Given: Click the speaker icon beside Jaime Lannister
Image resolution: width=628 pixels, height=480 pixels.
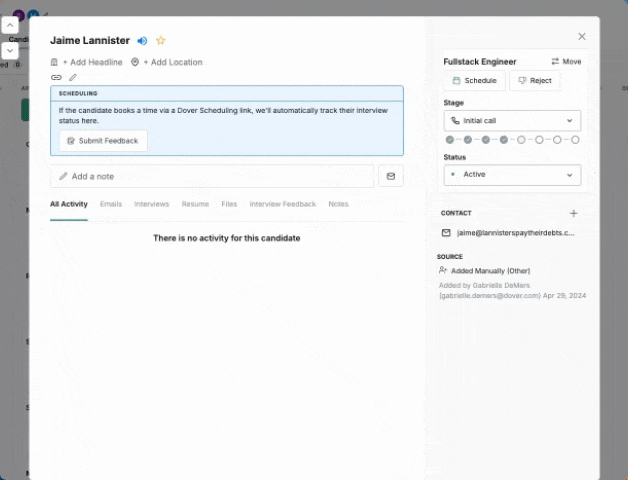Looking at the screenshot, I should [142, 41].
